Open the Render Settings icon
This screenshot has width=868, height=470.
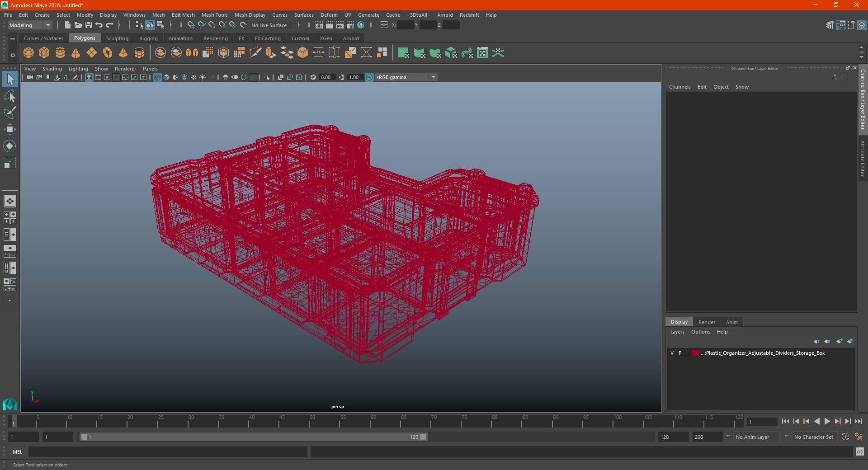[350, 25]
